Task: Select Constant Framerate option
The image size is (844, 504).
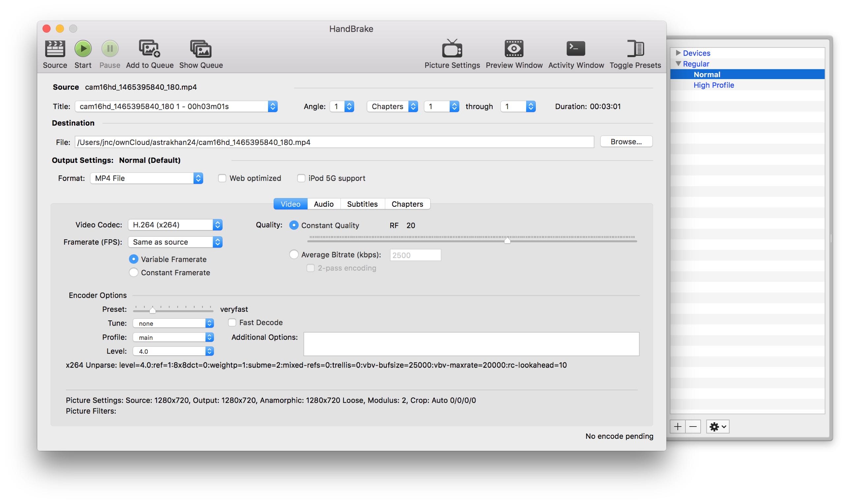Action: pyautogui.click(x=134, y=273)
